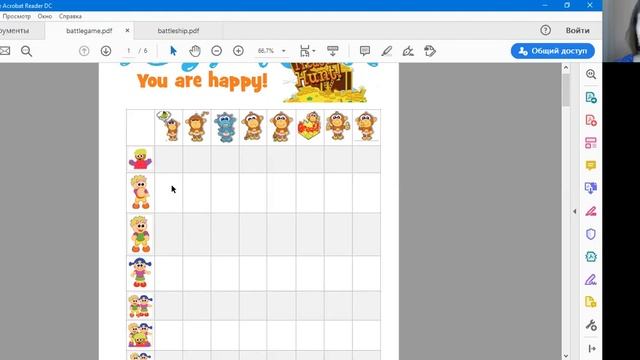Image resolution: width=640 pixels, height=360 pixels.
Task: Open the Fill & Sign sidebar tool
Action: click(x=591, y=280)
